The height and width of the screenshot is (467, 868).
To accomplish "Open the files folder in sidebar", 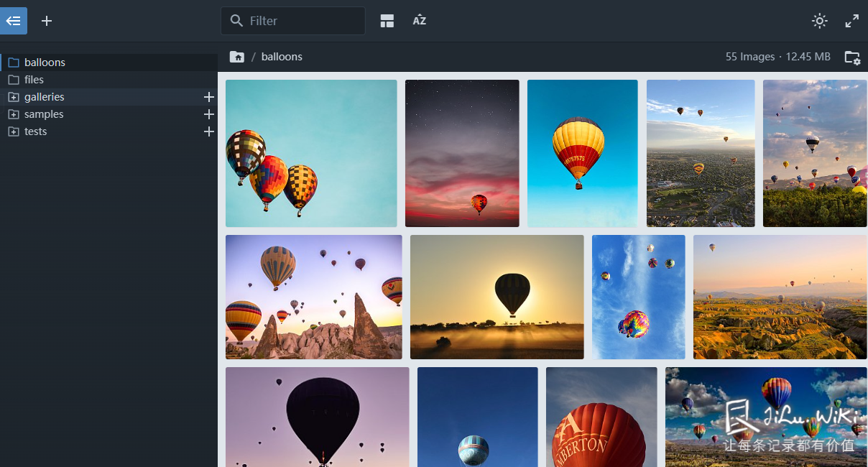I will click(x=108, y=80).
